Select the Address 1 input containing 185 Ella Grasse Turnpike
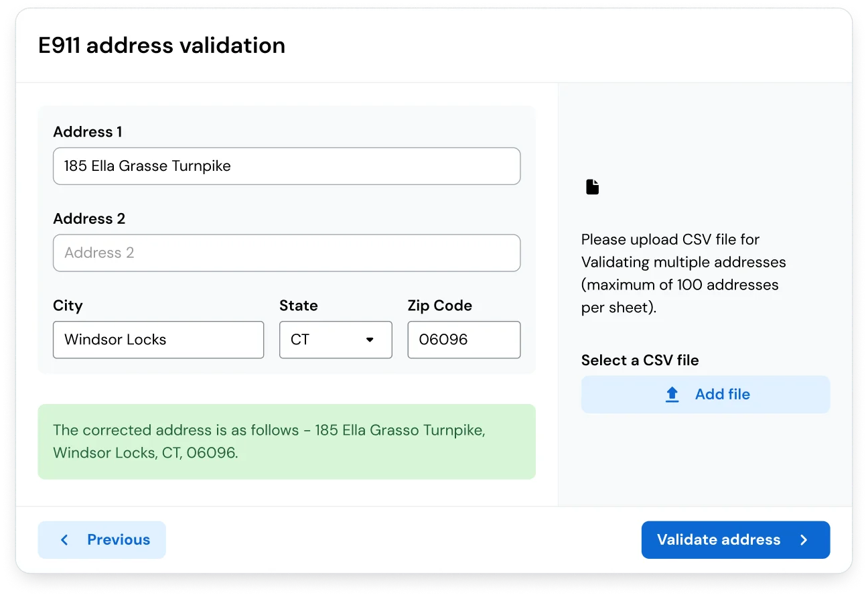This screenshot has width=868, height=597. click(287, 166)
